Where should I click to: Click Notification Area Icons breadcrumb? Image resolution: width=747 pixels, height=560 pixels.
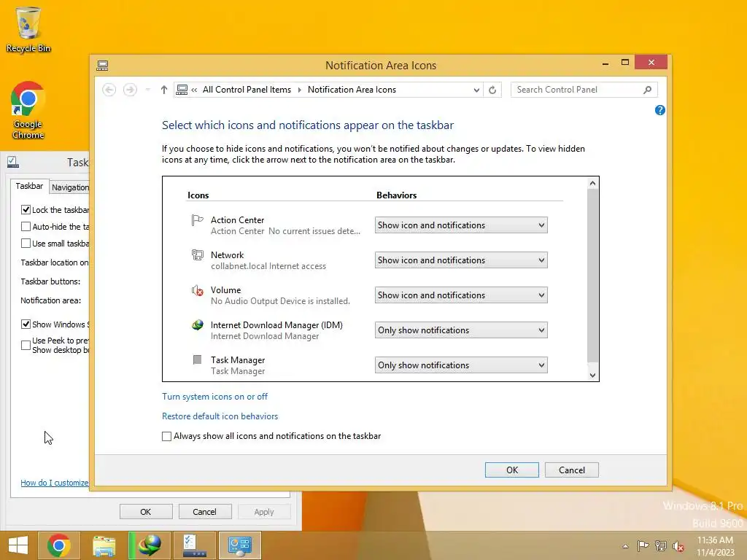[352, 90]
